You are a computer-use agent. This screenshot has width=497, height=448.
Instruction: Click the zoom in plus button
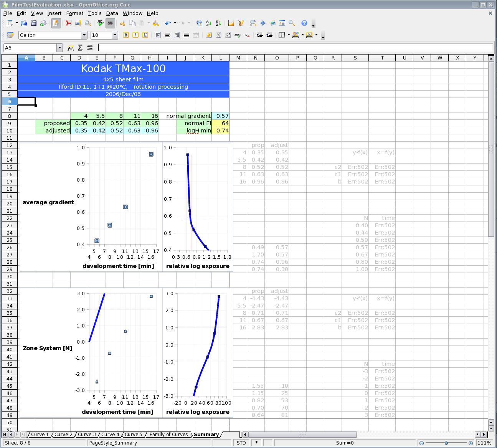pyautogui.click(x=471, y=443)
